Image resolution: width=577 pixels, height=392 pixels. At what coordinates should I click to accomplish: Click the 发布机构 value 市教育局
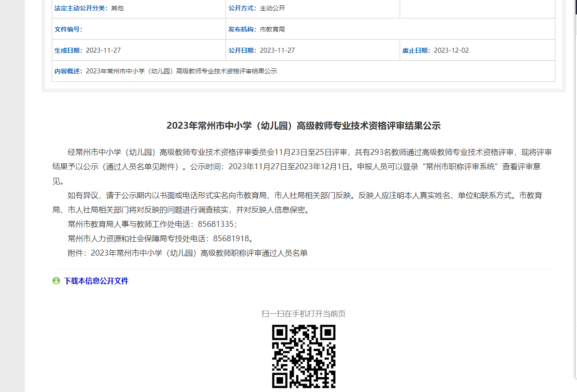(x=272, y=29)
